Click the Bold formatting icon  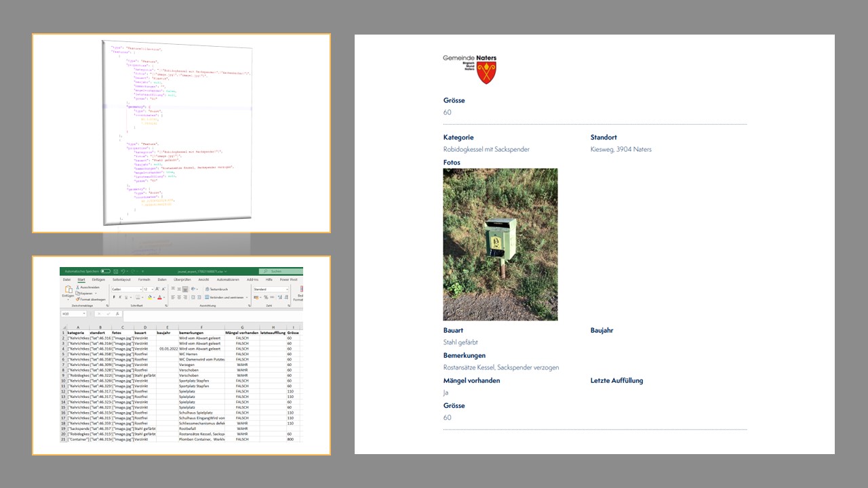click(114, 297)
